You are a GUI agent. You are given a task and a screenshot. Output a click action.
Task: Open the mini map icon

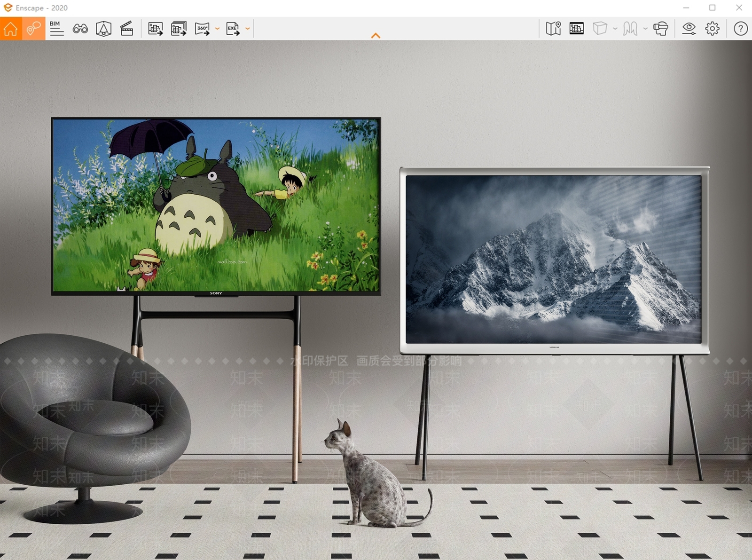pyautogui.click(x=554, y=29)
